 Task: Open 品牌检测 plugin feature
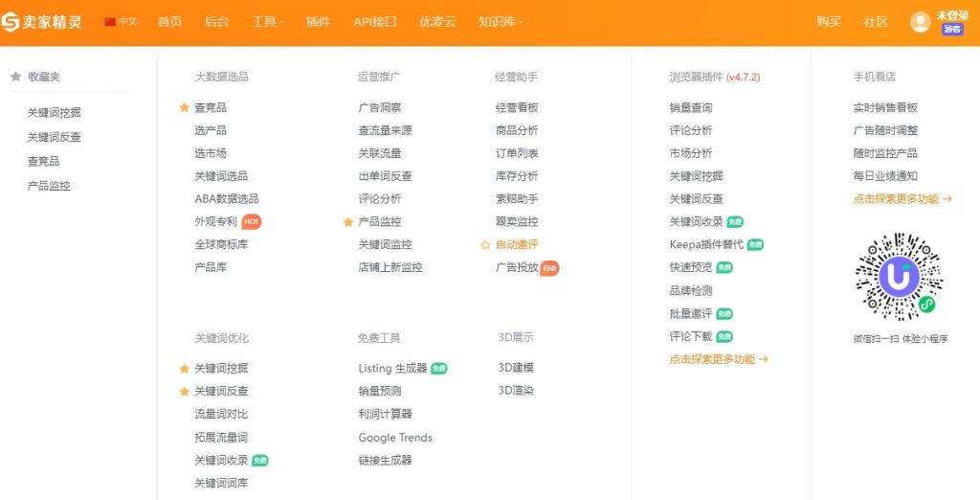coord(691,291)
